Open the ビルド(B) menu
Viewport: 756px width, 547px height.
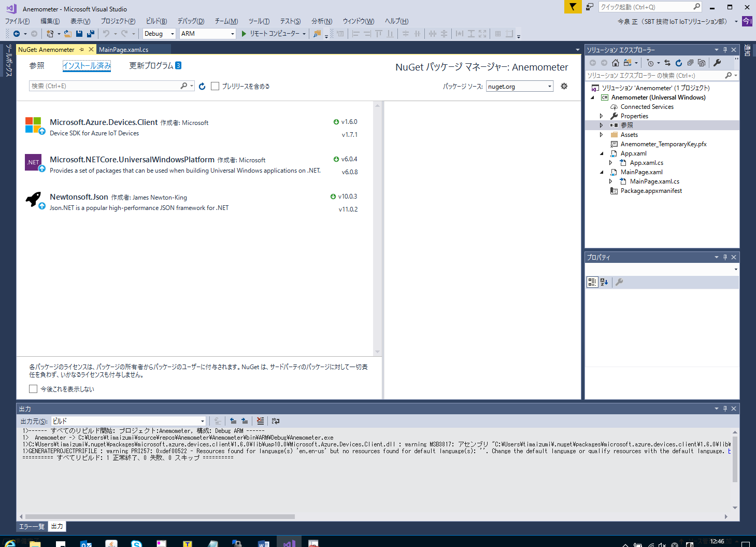click(x=156, y=21)
